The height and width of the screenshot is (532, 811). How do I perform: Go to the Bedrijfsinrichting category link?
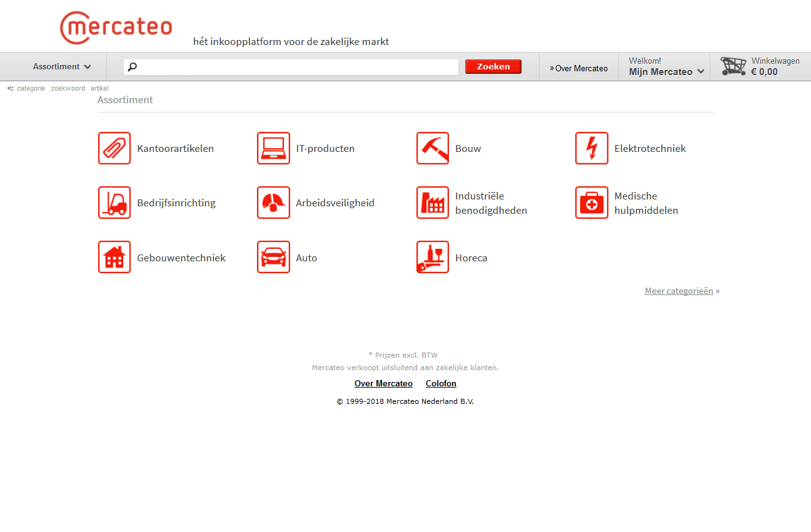coord(176,203)
